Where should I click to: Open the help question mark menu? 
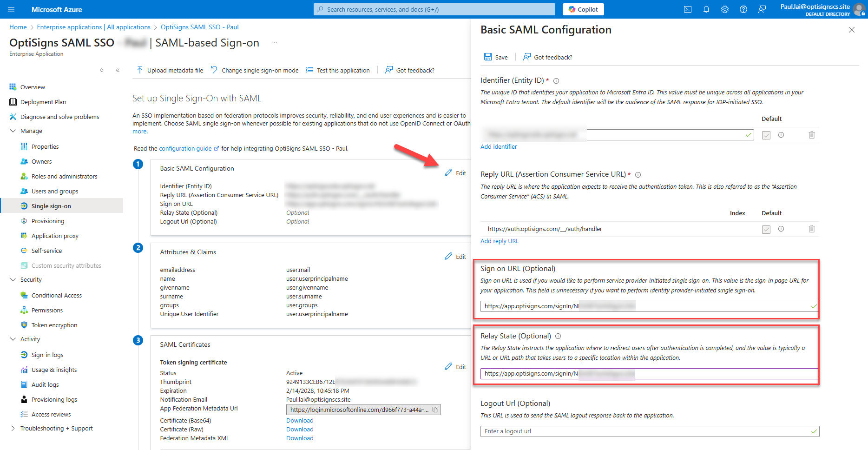pyautogui.click(x=743, y=9)
